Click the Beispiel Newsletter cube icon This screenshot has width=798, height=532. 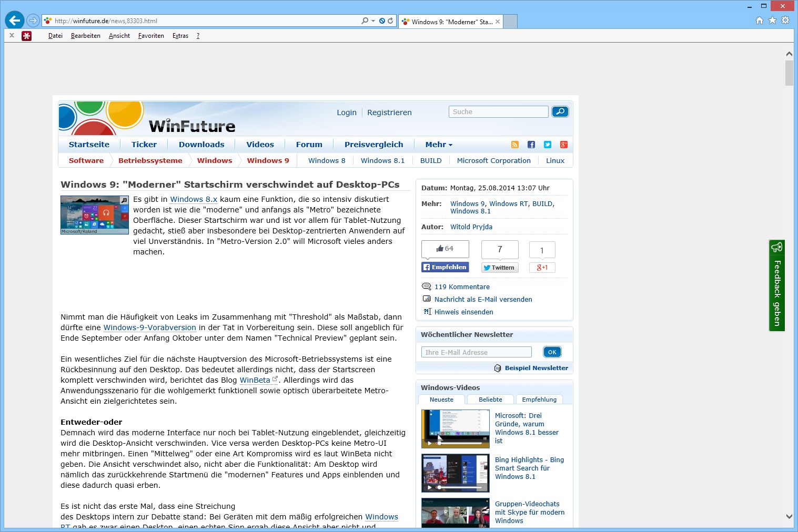pyautogui.click(x=498, y=368)
